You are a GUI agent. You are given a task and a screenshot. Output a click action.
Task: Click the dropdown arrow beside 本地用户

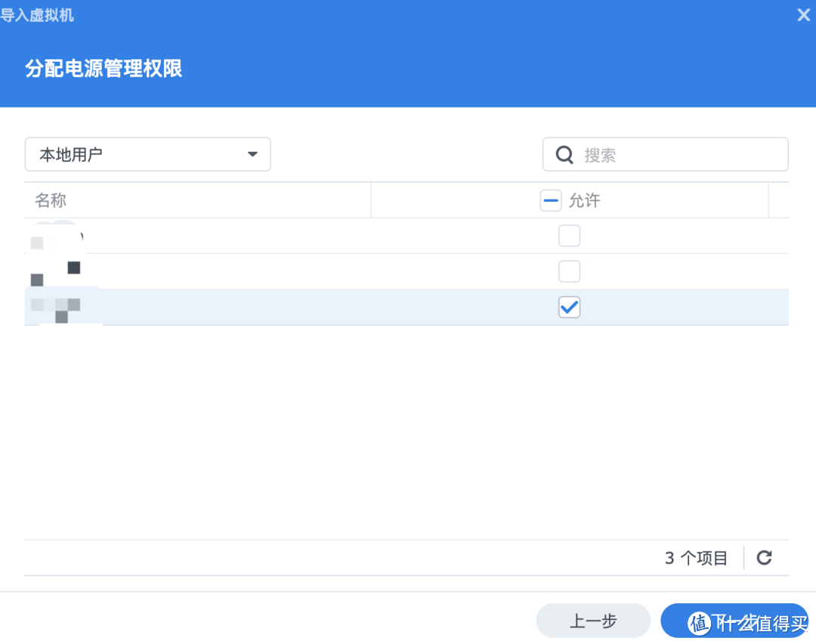(252, 153)
